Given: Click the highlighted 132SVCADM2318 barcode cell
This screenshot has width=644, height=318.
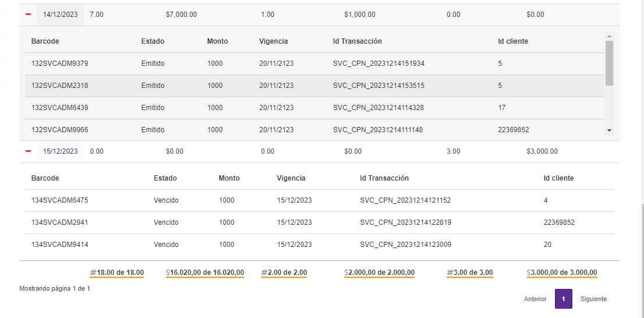Looking at the screenshot, I should point(60,86).
